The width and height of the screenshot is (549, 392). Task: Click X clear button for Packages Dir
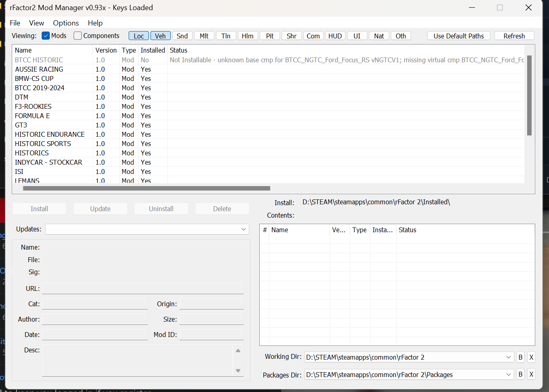[x=531, y=375]
